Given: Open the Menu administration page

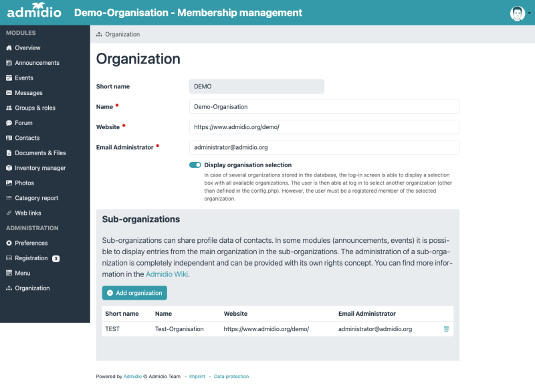Looking at the screenshot, I should [x=23, y=274].
